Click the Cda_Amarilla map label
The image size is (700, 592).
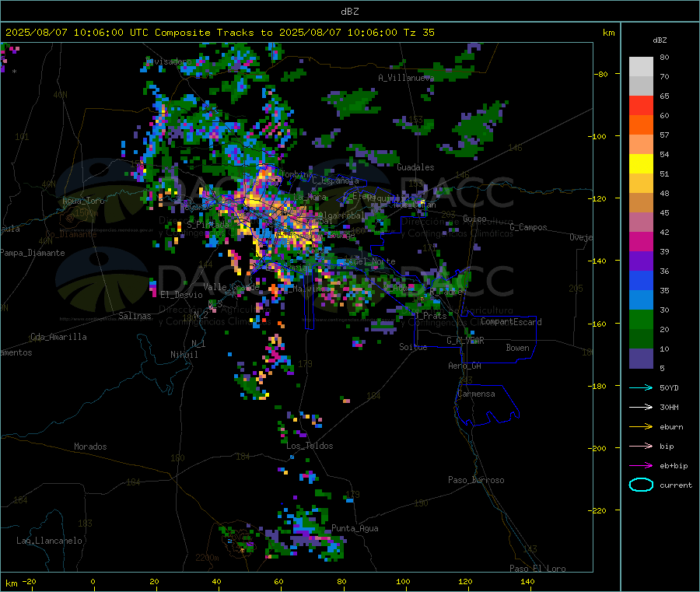pyautogui.click(x=58, y=337)
